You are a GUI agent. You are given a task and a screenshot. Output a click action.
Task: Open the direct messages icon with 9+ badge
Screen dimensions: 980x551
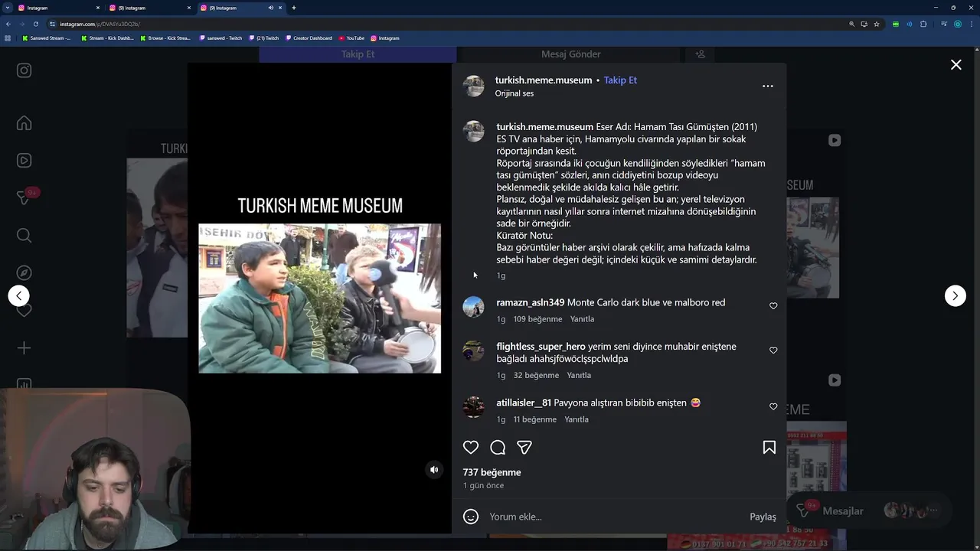coord(24,197)
